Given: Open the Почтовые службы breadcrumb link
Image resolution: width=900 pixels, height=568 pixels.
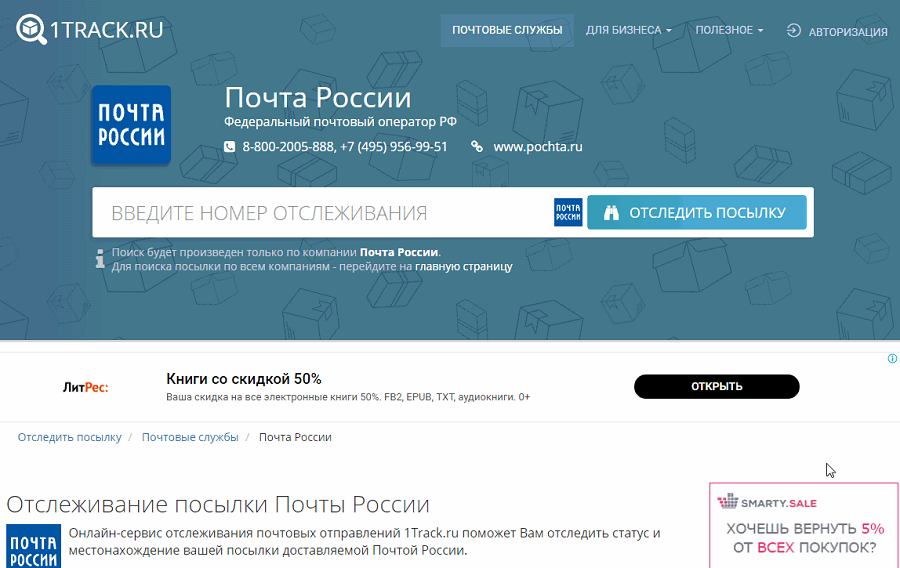Looking at the screenshot, I should click(190, 437).
